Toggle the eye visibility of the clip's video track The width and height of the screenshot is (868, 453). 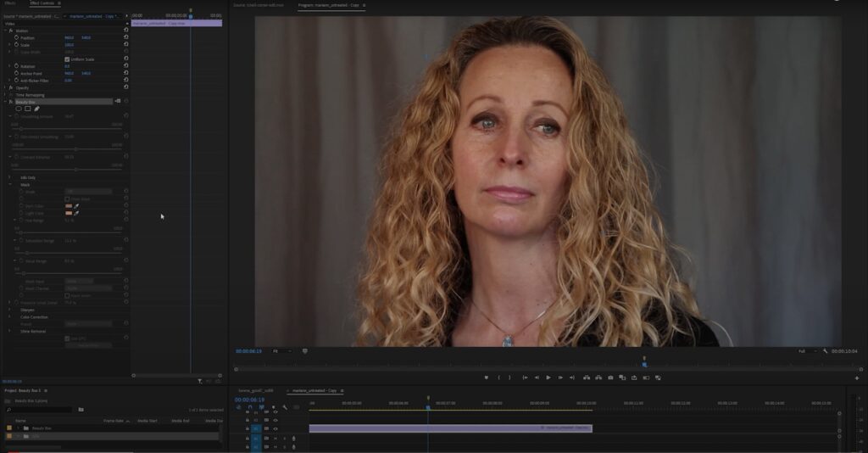pos(275,428)
